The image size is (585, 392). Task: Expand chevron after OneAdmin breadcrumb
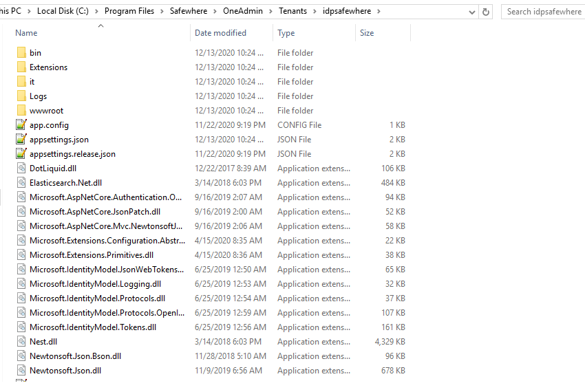pyautogui.click(x=270, y=12)
